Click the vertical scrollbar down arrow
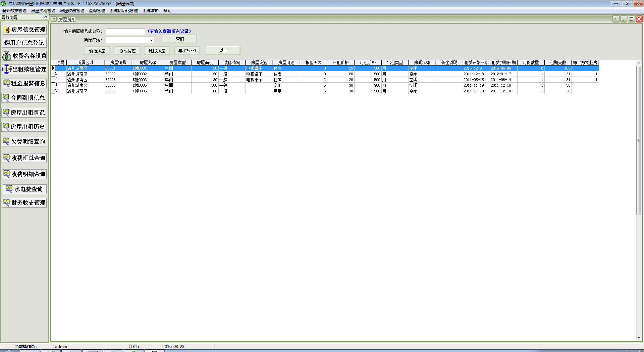Viewport: 644px width, 352px height. [639, 338]
